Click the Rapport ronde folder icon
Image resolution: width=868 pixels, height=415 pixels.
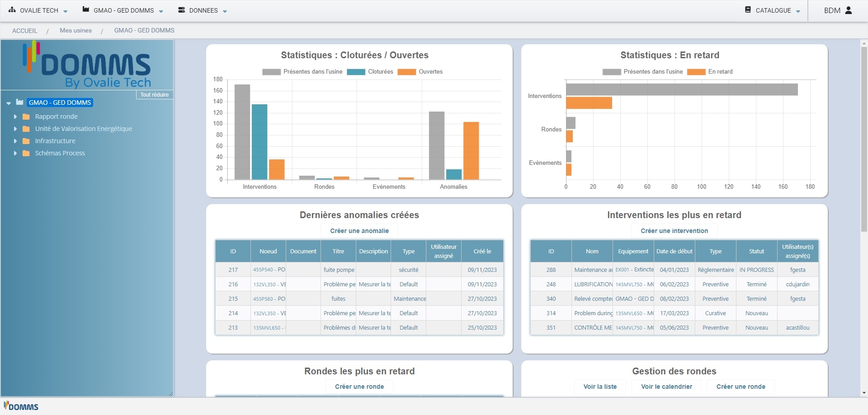coord(26,117)
